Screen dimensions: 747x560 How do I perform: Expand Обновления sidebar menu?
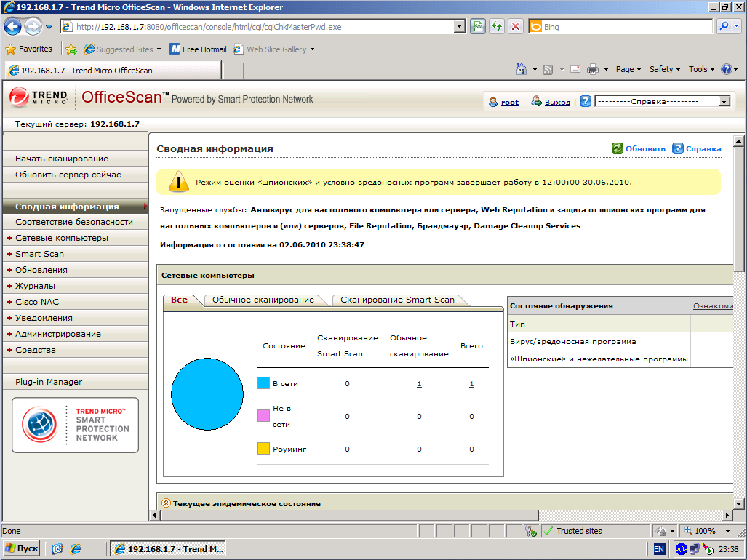[76, 270]
